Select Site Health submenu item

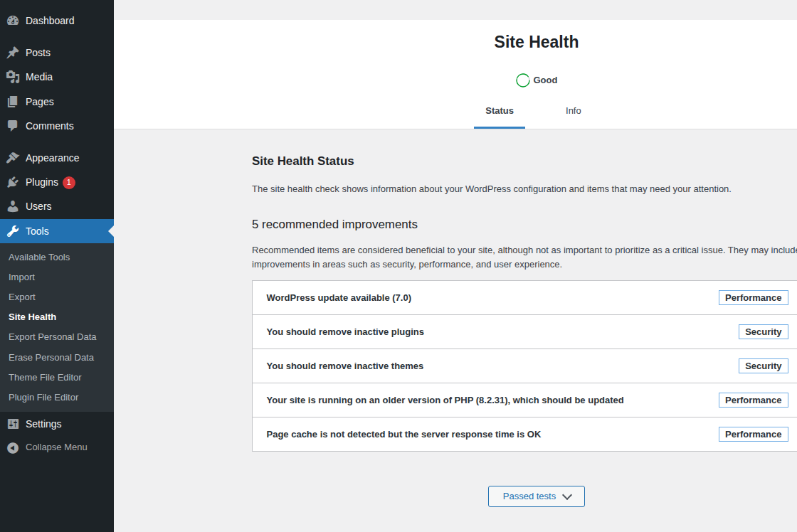point(33,317)
